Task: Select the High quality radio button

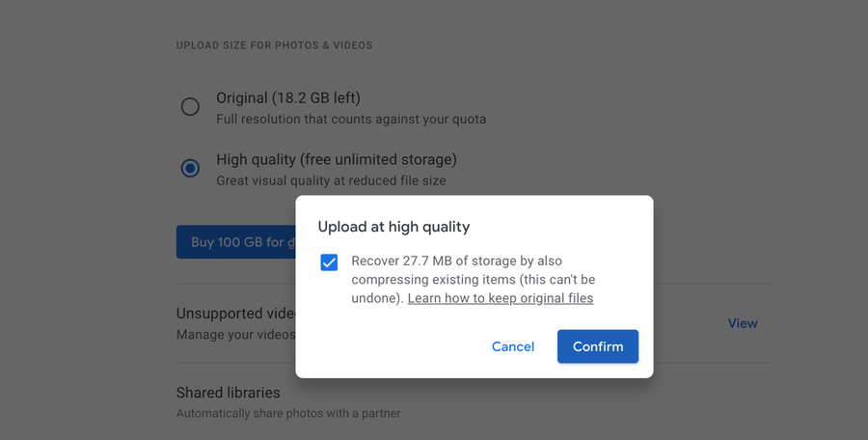Action: click(x=190, y=168)
